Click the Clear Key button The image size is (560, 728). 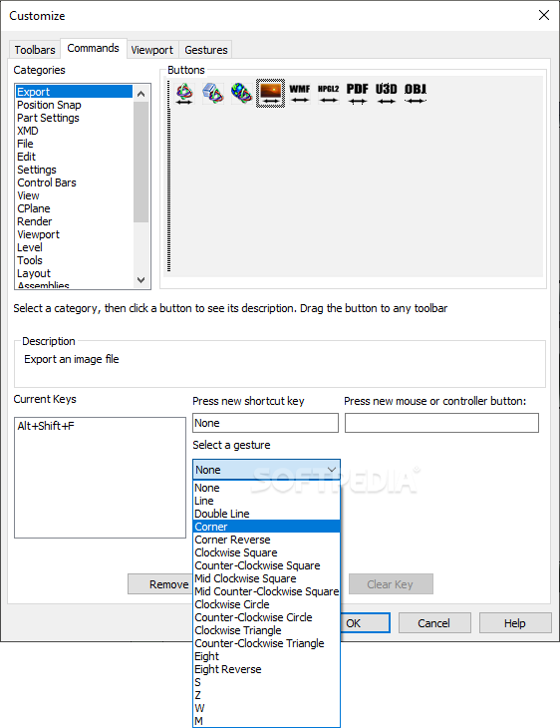(x=391, y=584)
